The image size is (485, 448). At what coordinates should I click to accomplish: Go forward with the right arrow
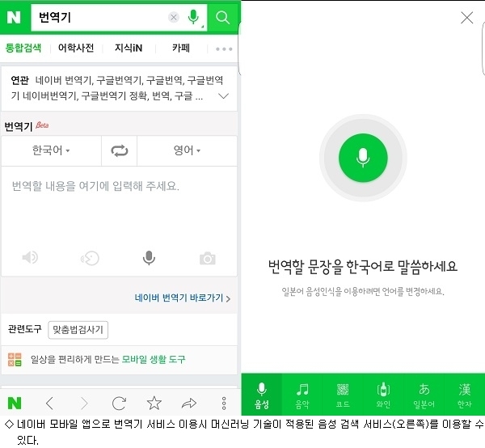point(84,404)
